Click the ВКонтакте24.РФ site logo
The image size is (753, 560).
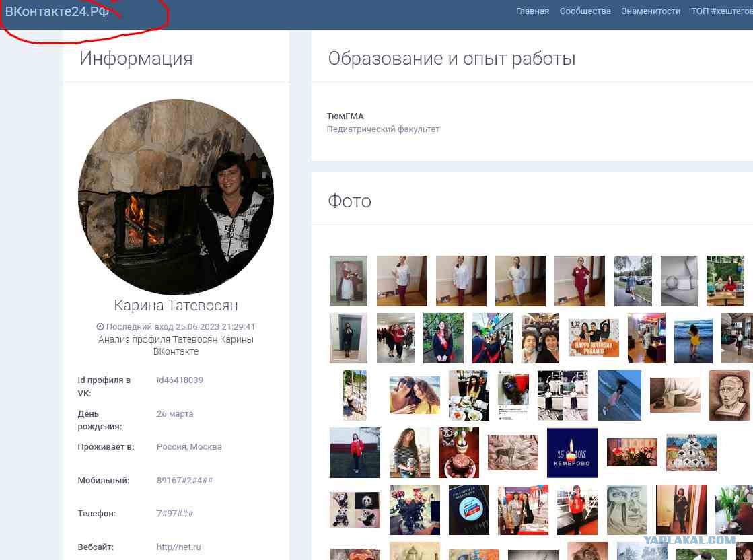tap(57, 11)
